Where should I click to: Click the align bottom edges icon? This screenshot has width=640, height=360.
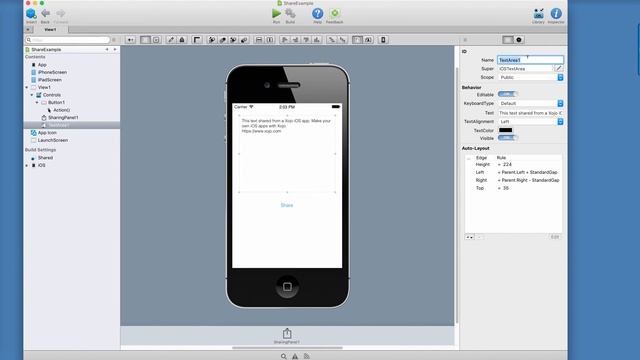pos(317,40)
